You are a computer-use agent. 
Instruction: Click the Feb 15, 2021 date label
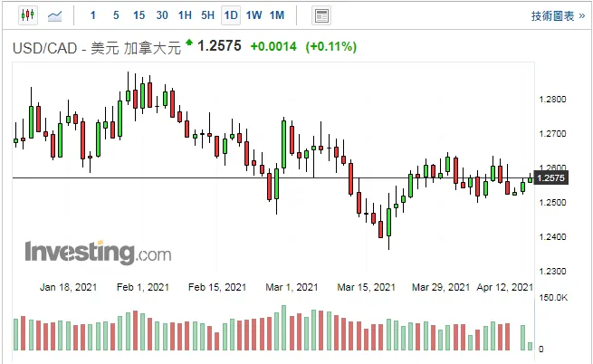[217, 287]
